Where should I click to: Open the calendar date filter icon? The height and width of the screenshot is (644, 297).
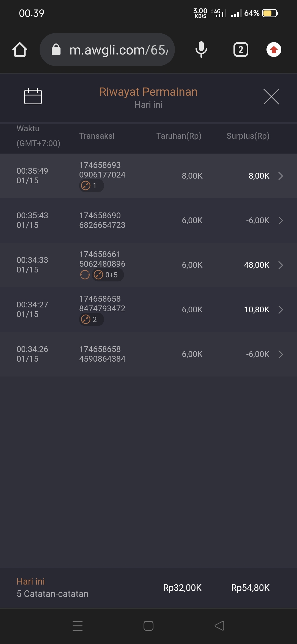pyautogui.click(x=33, y=97)
